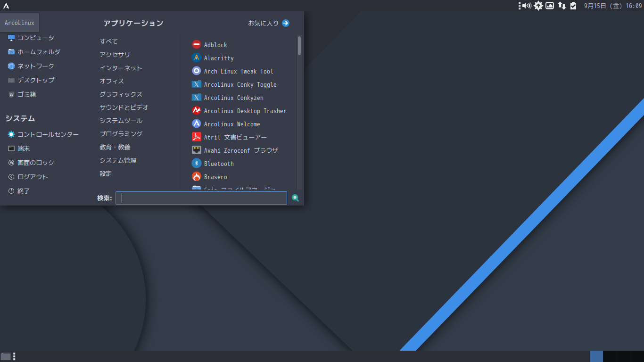Launch Atril document viewer
This screenshot has width=644, height=362.
click(x=230, y=137)
